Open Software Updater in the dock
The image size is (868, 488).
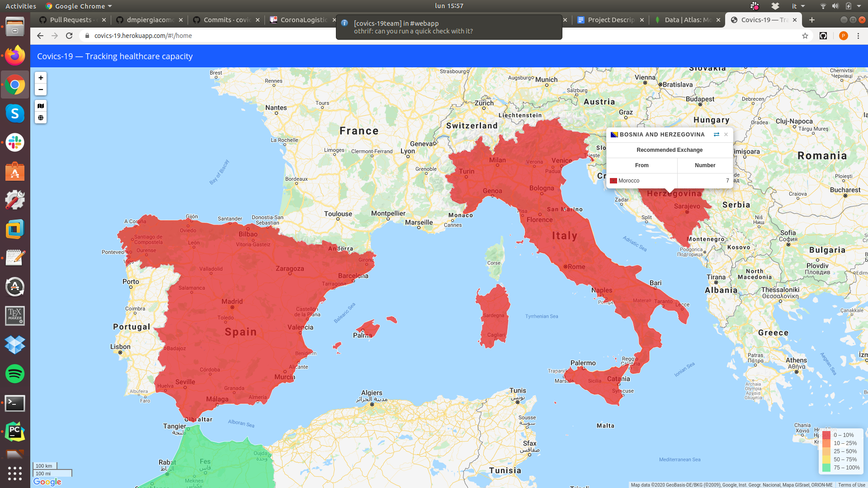tap(15, 287)
